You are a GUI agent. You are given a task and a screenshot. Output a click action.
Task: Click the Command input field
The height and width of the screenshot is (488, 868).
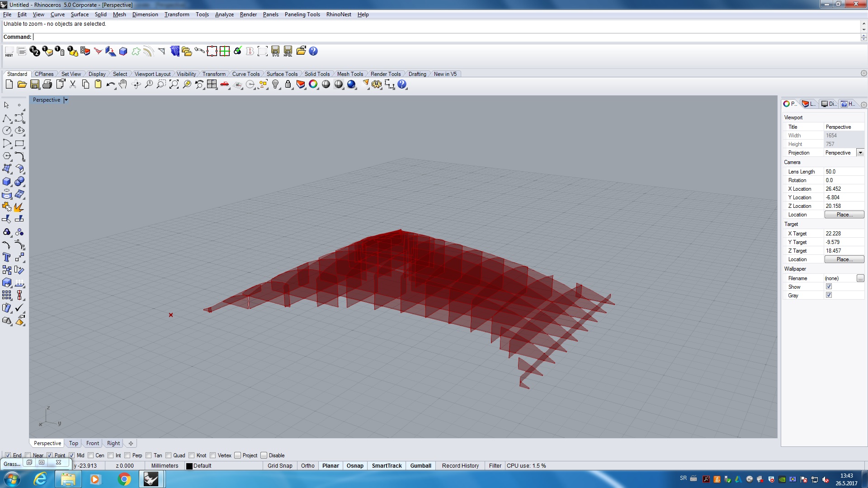447,37
